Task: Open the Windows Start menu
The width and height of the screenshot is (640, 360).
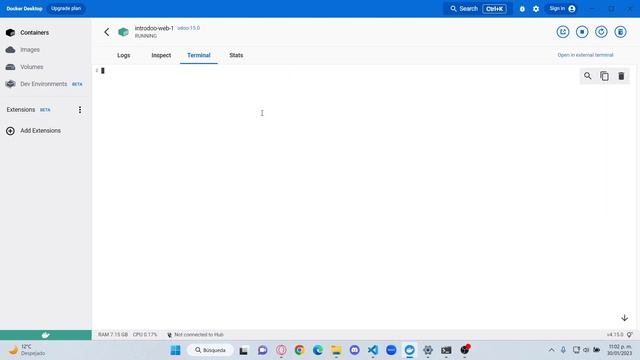Action: (x=176, y=350)
